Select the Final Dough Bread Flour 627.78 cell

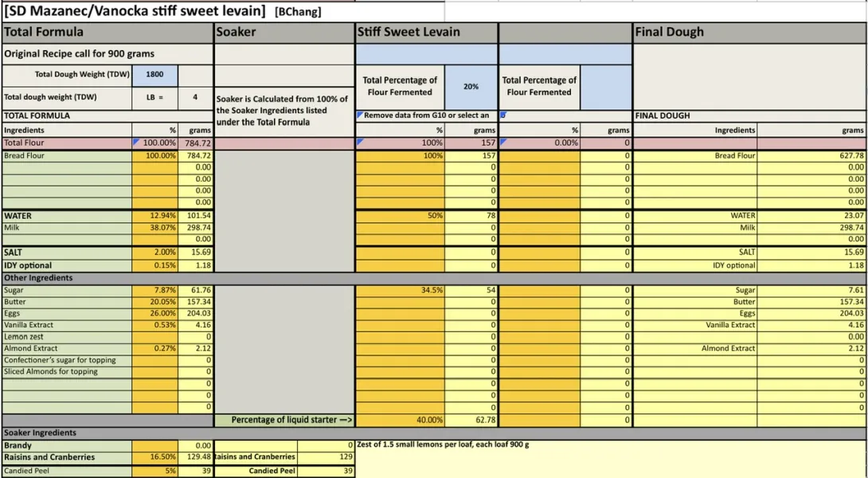tap(811, 156)
